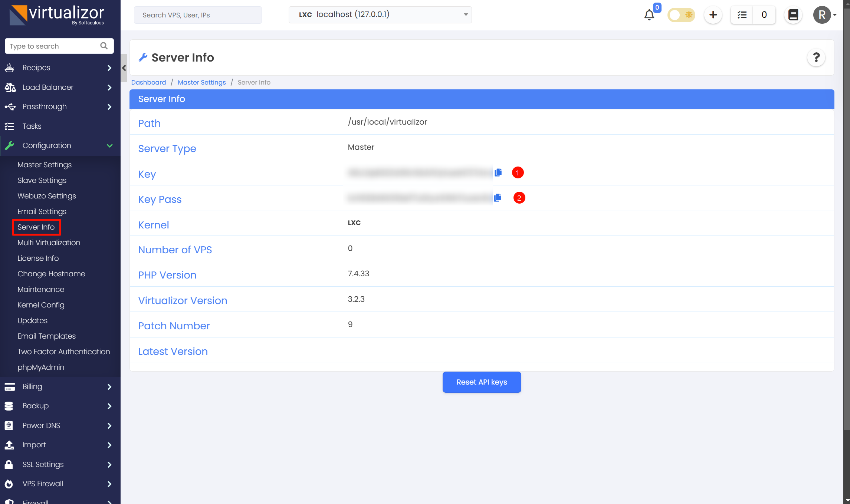The width and height of the screenshot is (850, 504).
Task: Open License Info in sidebar
Action: [x=38, y=258]
